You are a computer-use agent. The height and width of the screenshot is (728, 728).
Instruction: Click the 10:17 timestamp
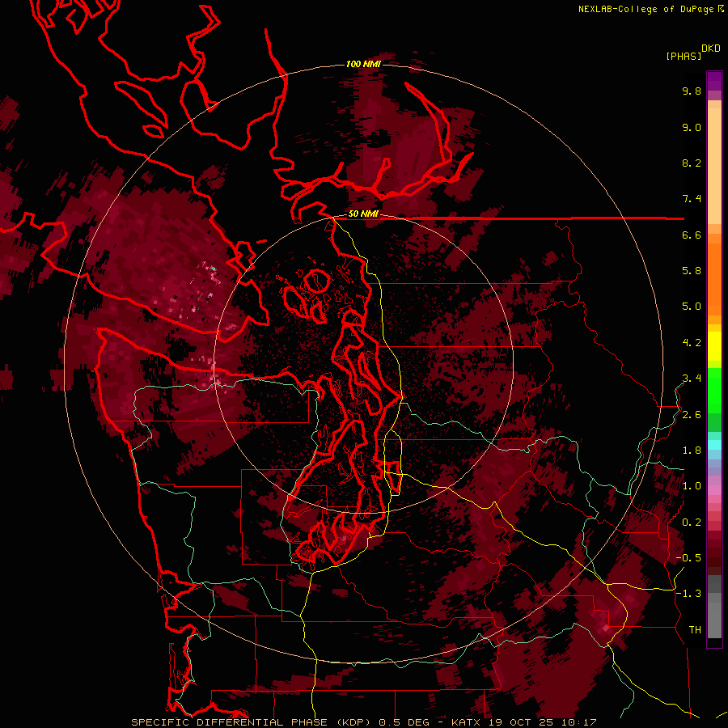[580, 722]
